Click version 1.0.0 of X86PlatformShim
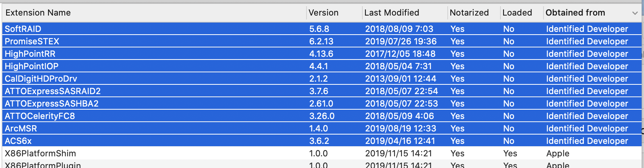Image resolution: width=644 pixels, height=168 pixels. [x=319, y=153]
